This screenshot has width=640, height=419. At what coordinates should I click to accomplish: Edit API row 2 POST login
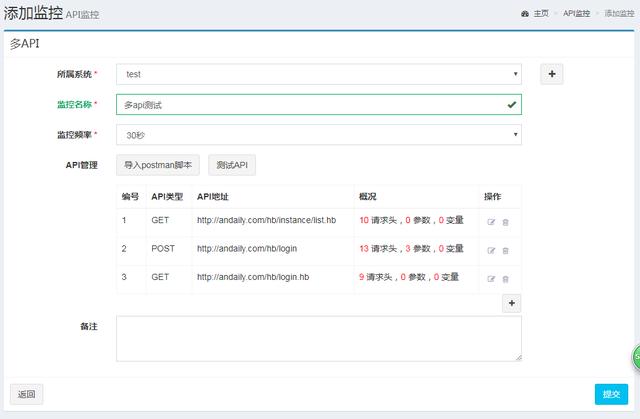pos(491,251)
